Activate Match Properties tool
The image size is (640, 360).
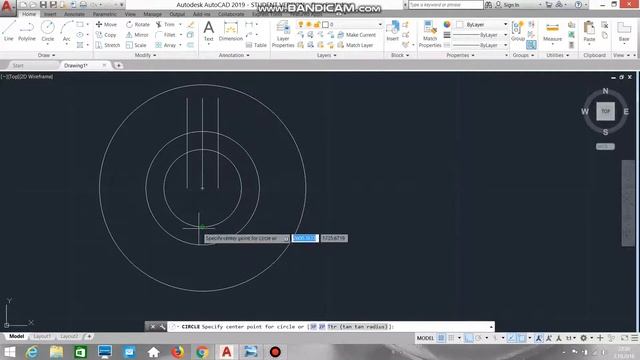(x=430, y=34)
